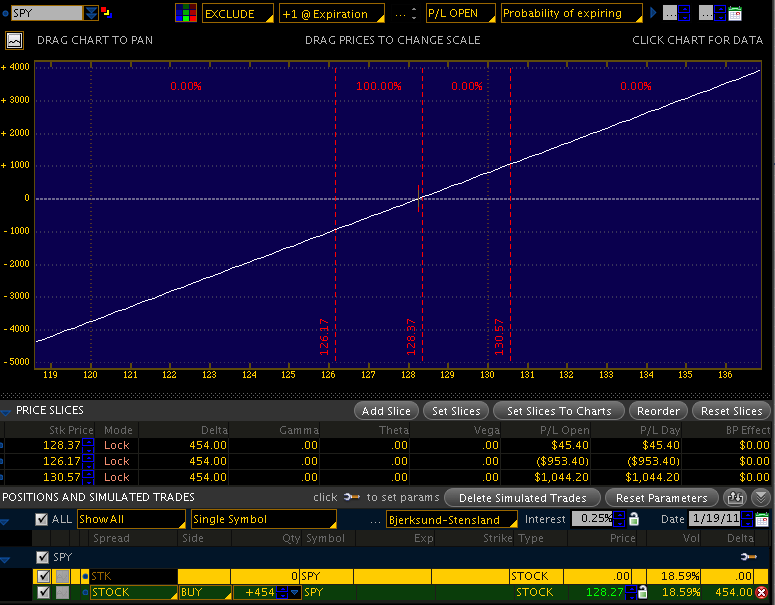Click the chart image icon at top left

click(14, 41)
